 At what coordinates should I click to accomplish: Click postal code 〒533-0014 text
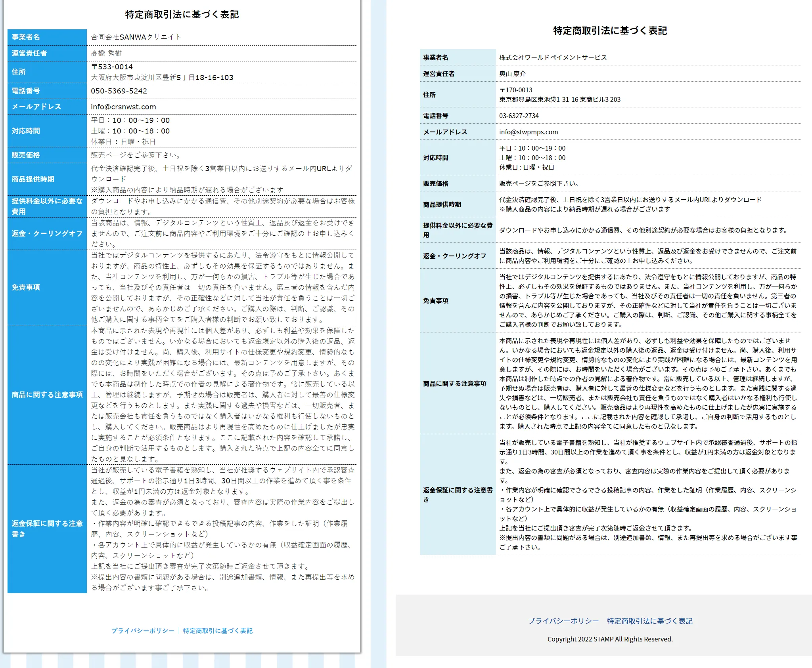112,67
